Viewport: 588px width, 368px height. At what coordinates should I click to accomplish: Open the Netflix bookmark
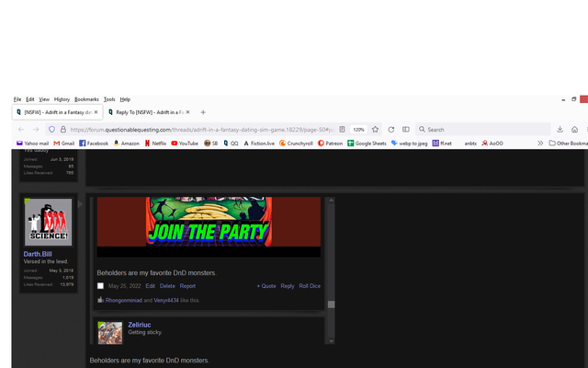(155, 144)
